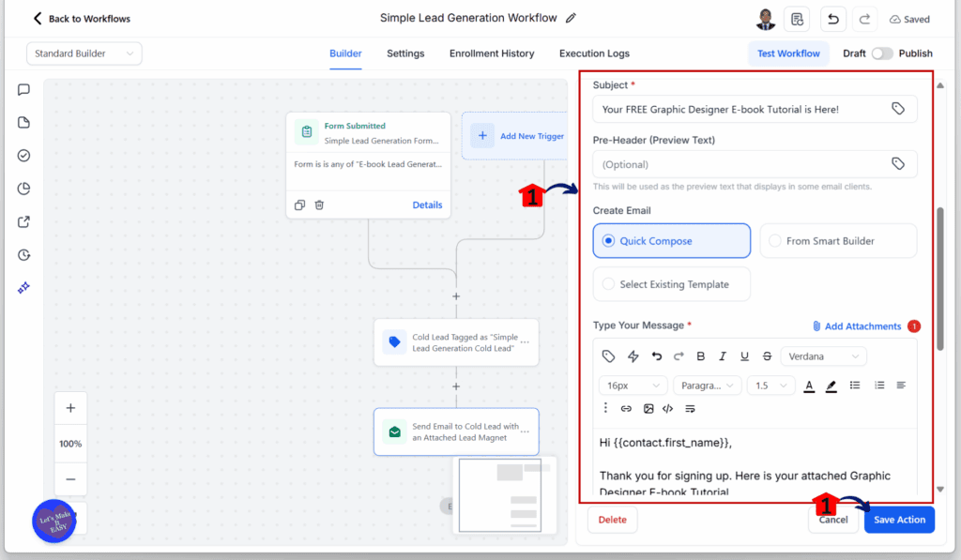961x560 pixels.
Task: Insert a link with the link icon
Action: pos(626,409)
